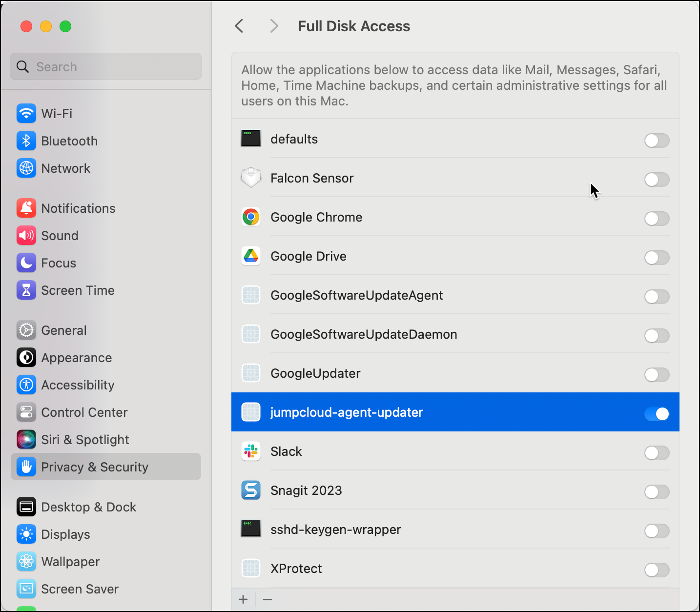Toggle Falcon Sensor disk access switch

click(657, 180)
